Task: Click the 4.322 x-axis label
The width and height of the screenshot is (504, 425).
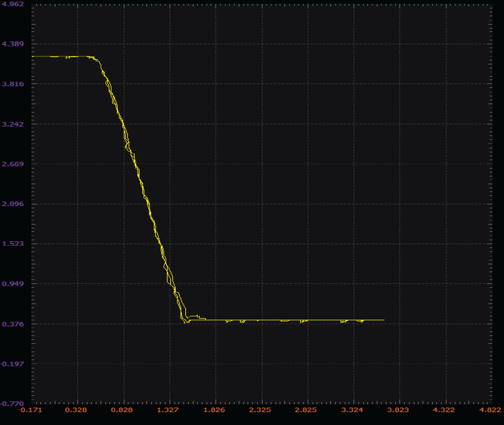Action: (444, 410)
